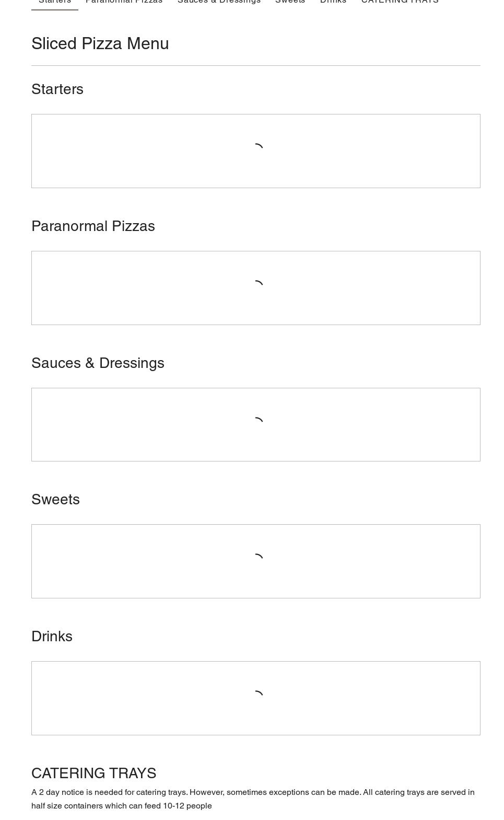Open the Paranormal Pizzas navigation tab

pyautogui.click(x=124, y=2)
